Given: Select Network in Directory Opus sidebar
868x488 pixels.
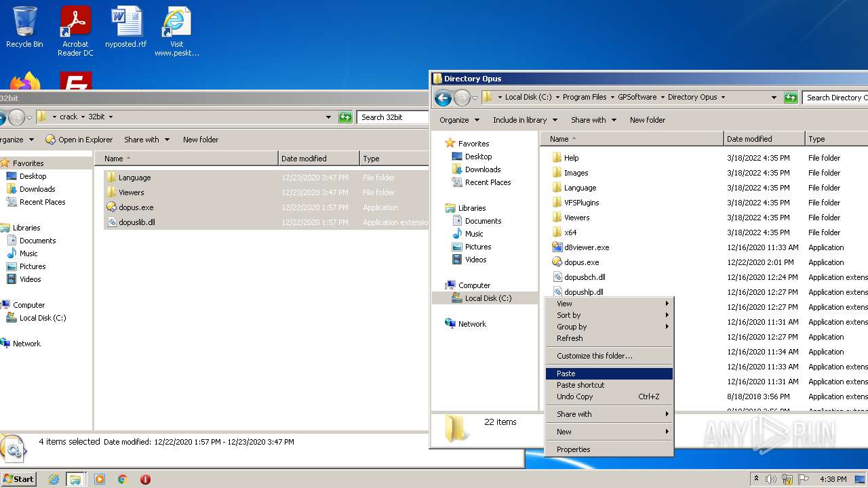Looking at the screenshot, I should point(465,324).
